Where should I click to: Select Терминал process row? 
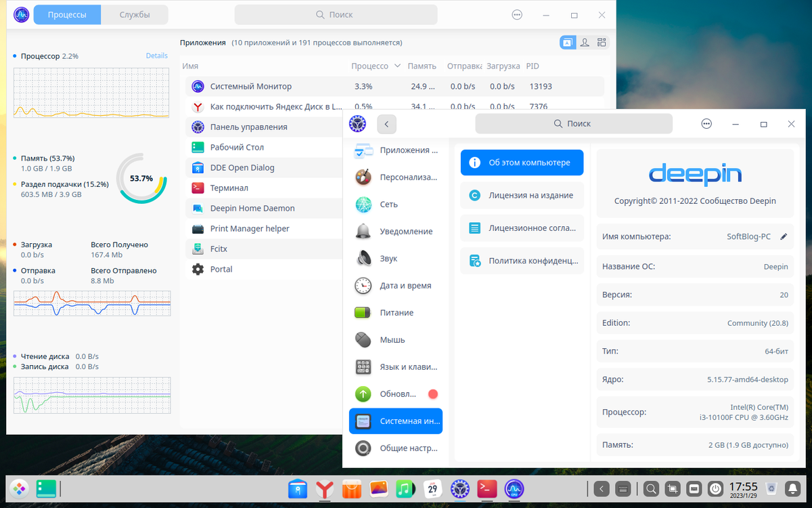[x=264, y=188]
